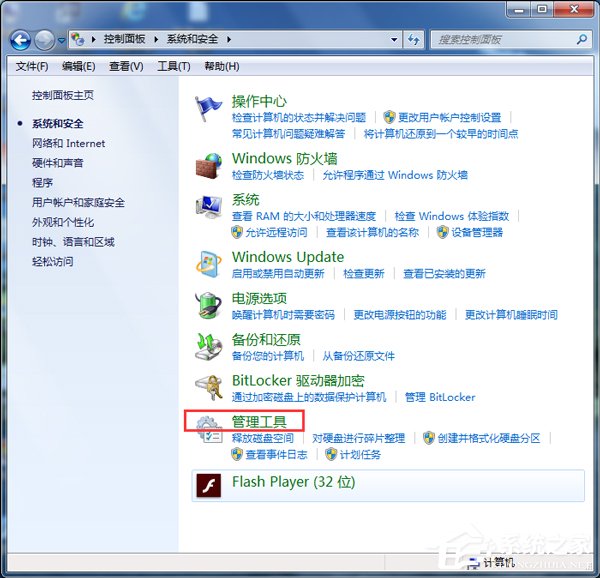600x578 pixels.
Task: Click the System computer icon
Action: [x=208, y=206]
